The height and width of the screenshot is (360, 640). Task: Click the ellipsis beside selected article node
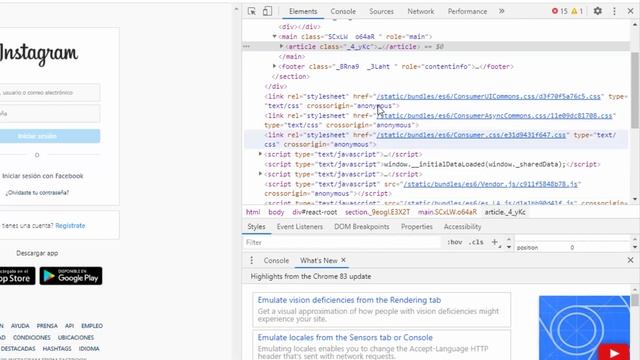point(246,47)
